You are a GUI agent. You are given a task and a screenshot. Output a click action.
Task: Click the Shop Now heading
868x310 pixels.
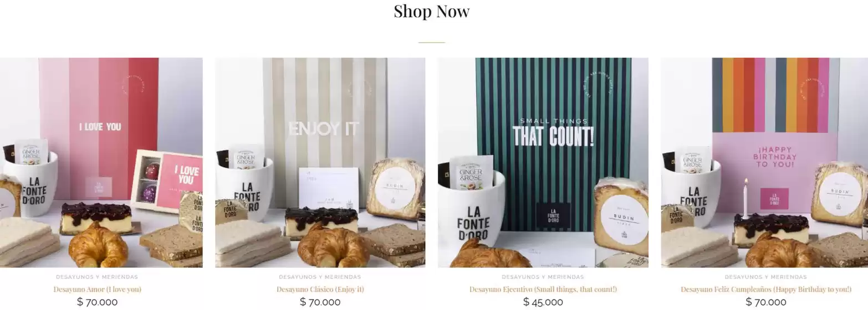[x=432, y=11]
